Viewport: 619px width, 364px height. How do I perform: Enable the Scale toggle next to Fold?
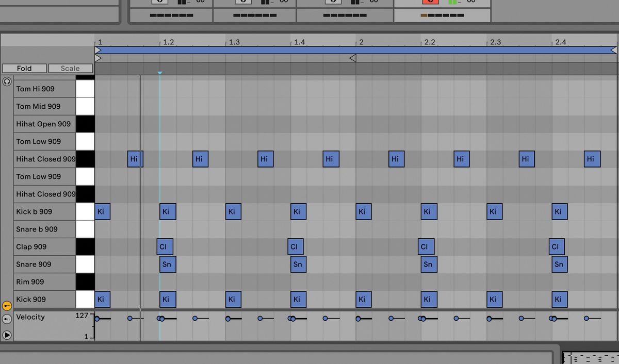coord(70,68)
